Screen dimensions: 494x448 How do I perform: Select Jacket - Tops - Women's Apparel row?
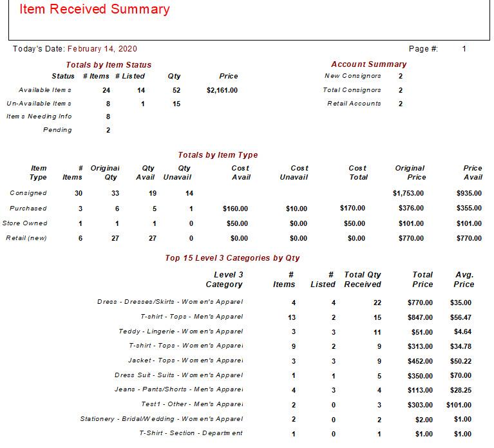[x=299, y=361]
